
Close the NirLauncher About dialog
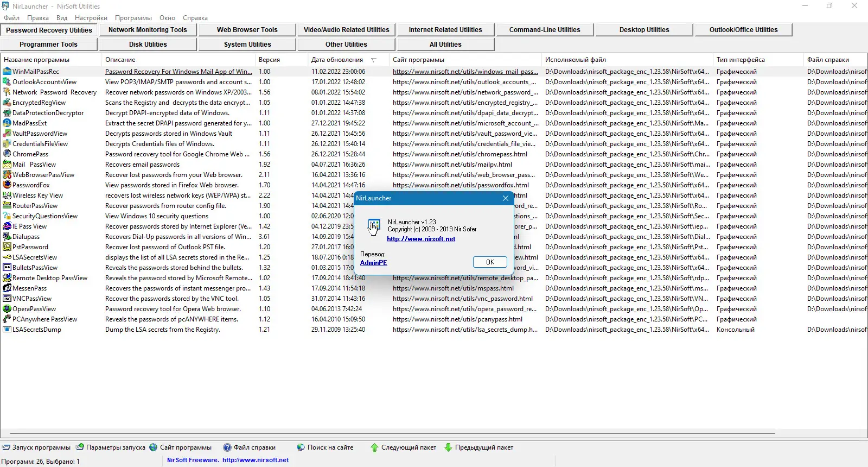pyautogui.click(x=506, y=198)
